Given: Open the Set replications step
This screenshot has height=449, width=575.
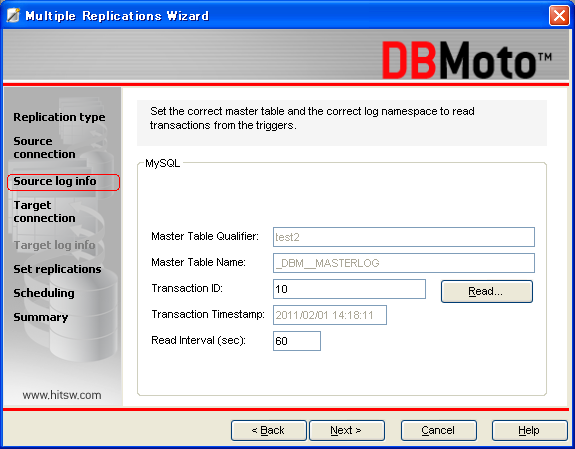Looking at the screenshot, I should click(57, 269).
